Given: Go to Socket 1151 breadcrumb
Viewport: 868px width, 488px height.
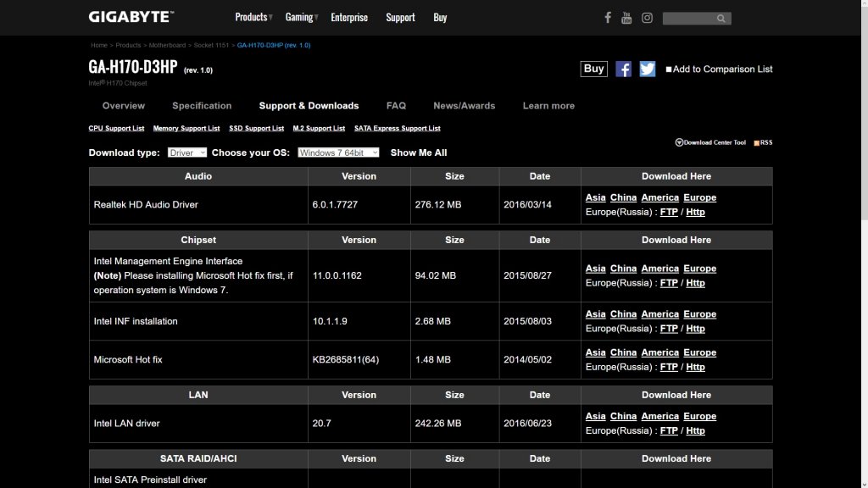Looking at the screenshot, I should coord(211,46).
